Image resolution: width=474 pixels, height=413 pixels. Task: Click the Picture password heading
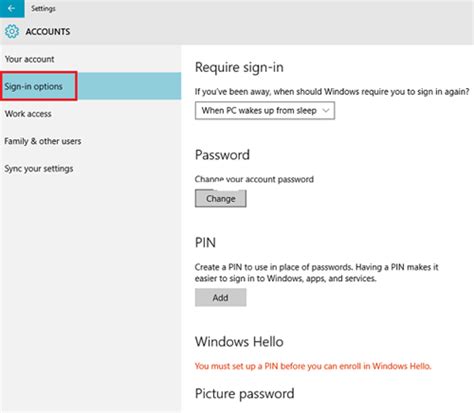coord(244,394)
